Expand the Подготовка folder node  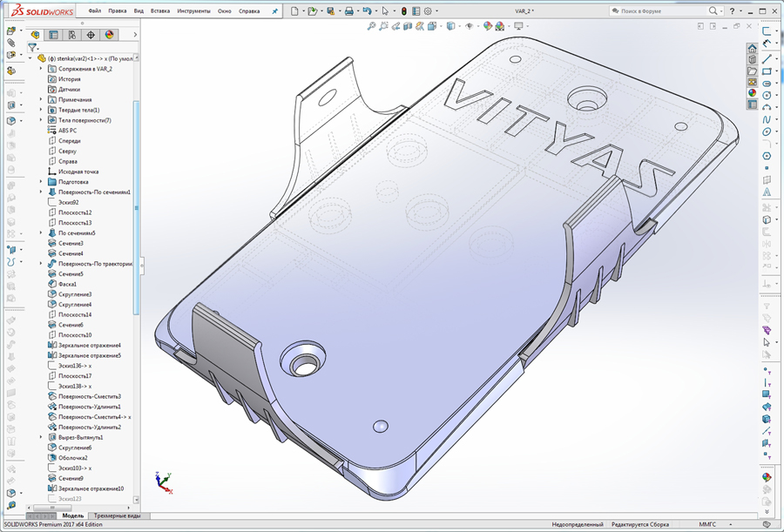point(41,181)
